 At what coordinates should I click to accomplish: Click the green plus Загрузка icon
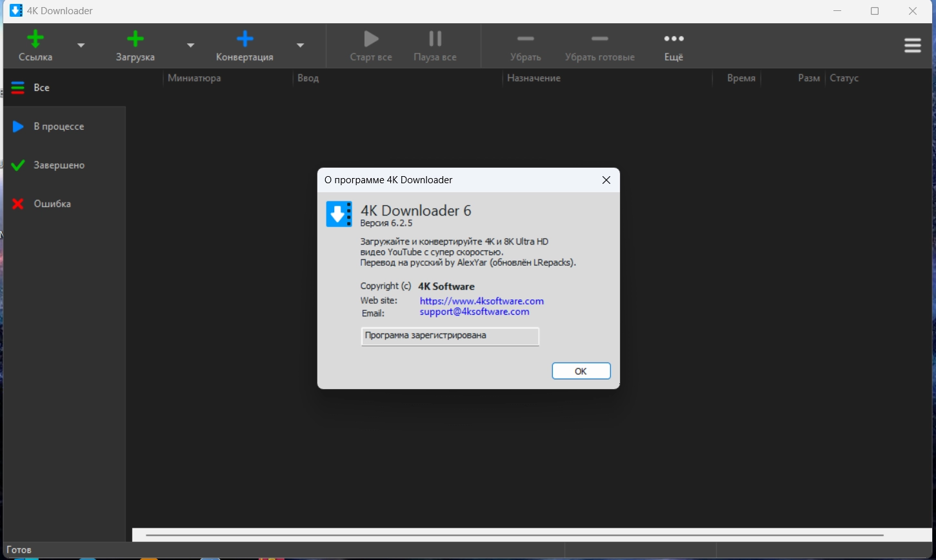click(x=135, y=39)
